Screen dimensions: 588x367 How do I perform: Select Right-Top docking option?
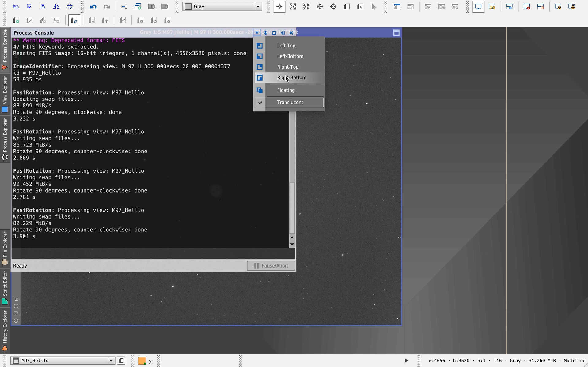tap(289, 67)
